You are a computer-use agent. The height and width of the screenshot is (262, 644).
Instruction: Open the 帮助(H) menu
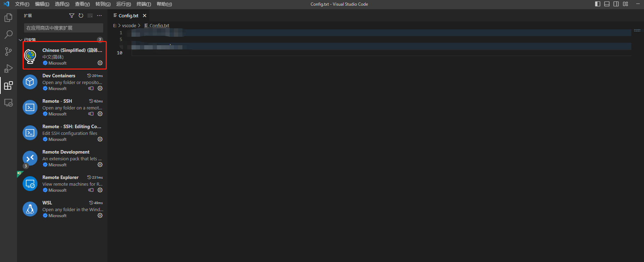tap(164, 4)
